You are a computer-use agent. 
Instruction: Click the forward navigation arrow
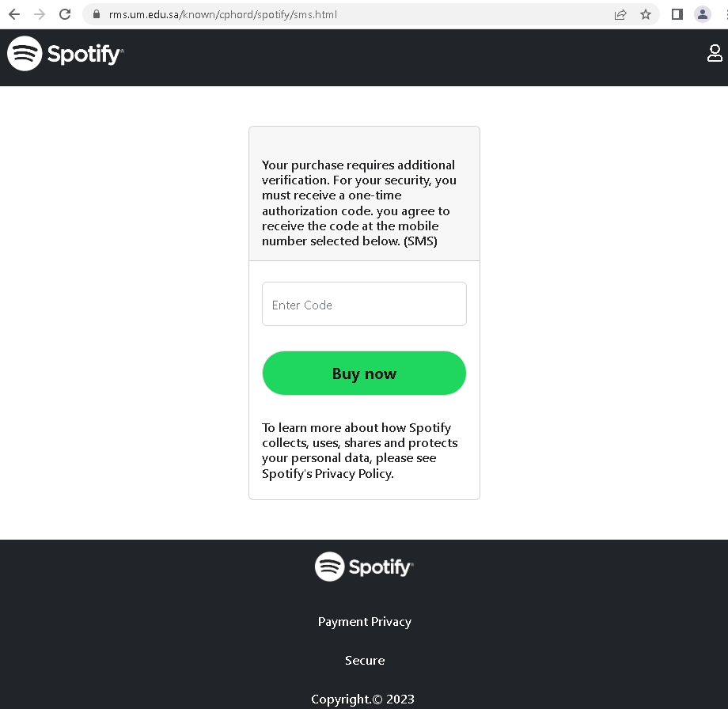pyautogui.click(x=39, y=13)
